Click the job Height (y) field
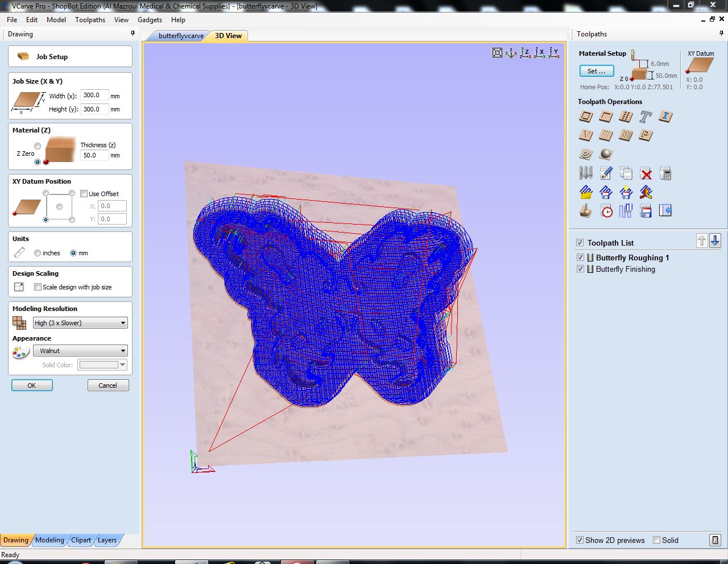The width and height of the screenshot is (728, 564). coord(94,109)
